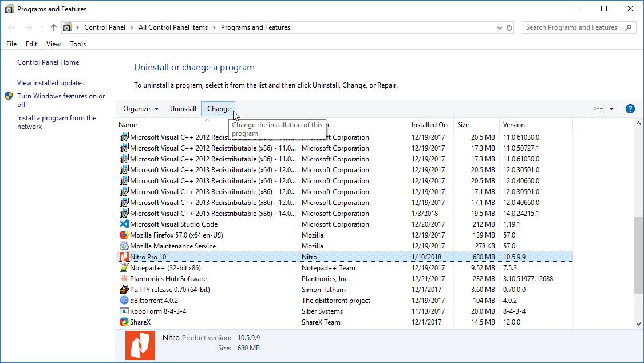Click the Notepad++ program icon

pos(124,268)
